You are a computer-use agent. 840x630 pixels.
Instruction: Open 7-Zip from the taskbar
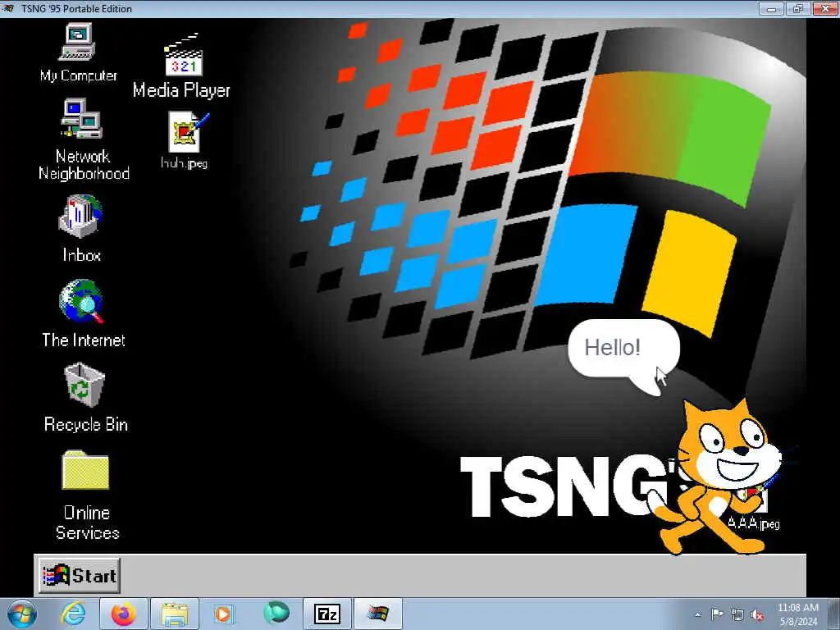326,614
